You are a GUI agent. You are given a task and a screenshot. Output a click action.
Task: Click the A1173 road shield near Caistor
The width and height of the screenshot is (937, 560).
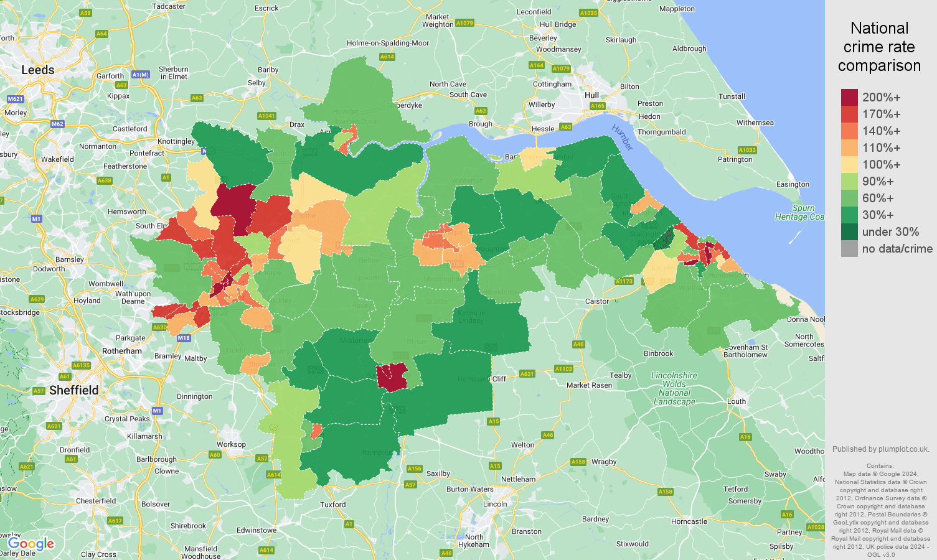pos(624,281)
